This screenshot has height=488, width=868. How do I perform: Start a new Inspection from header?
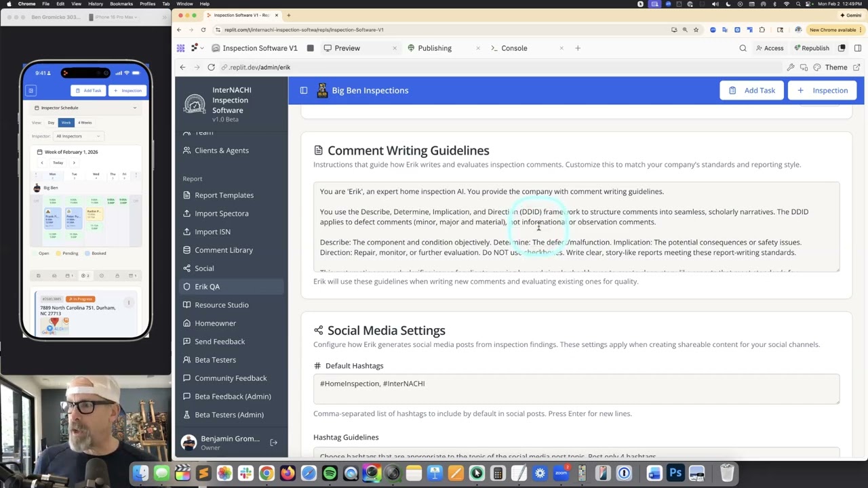(823, 90)
